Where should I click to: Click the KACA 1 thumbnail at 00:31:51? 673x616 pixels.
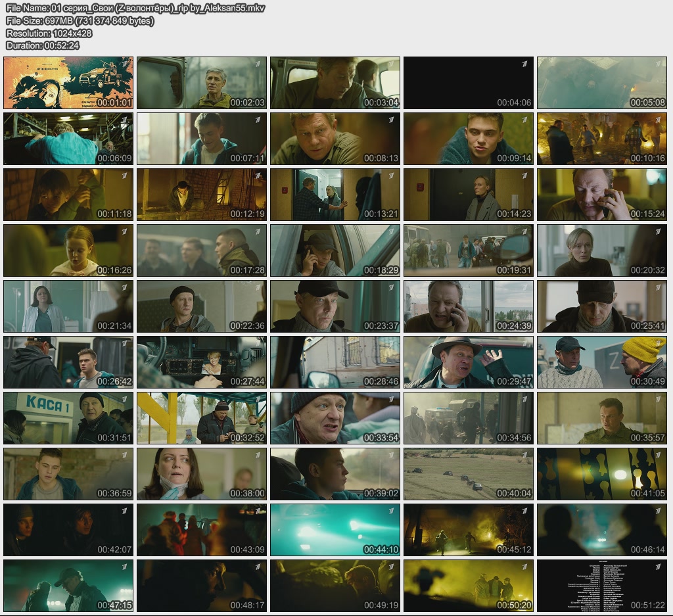(x=68, y=418)
